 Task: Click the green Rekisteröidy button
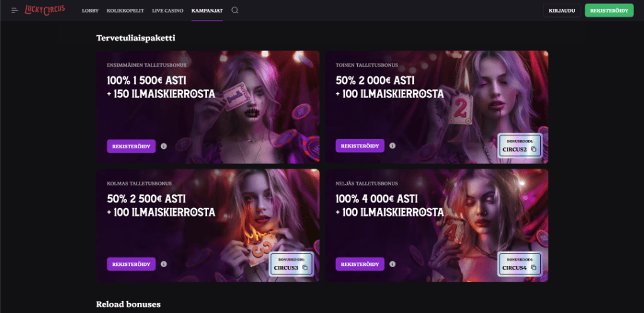coord(609,11)
